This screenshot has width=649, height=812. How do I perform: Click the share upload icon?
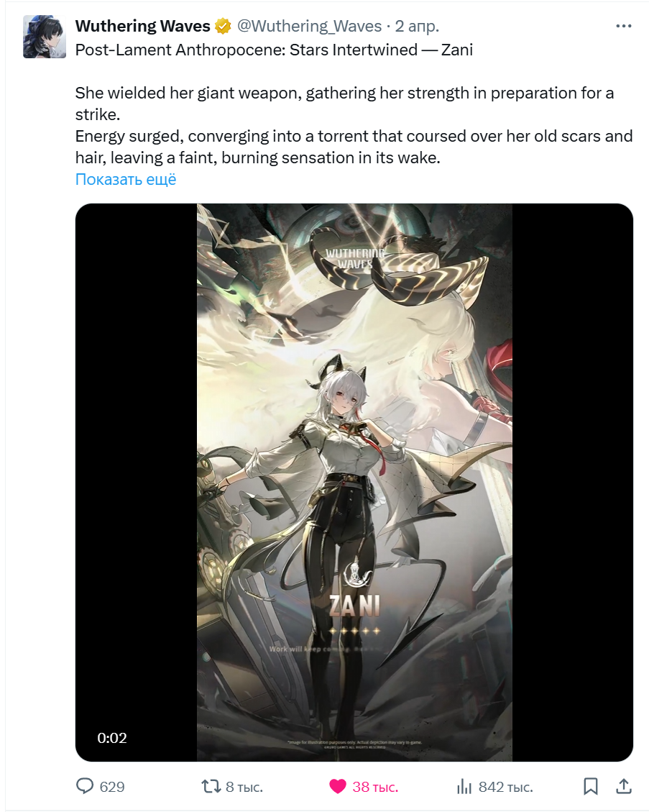tap(624, 786)
